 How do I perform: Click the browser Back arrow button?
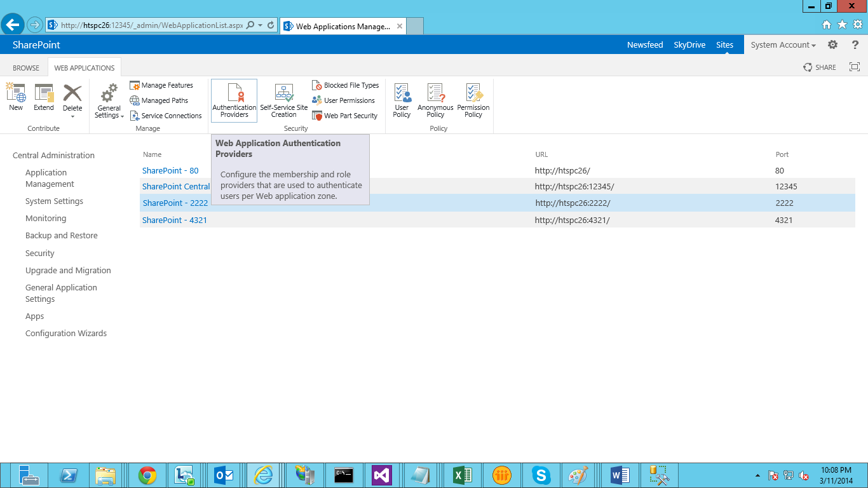(13, 25)
